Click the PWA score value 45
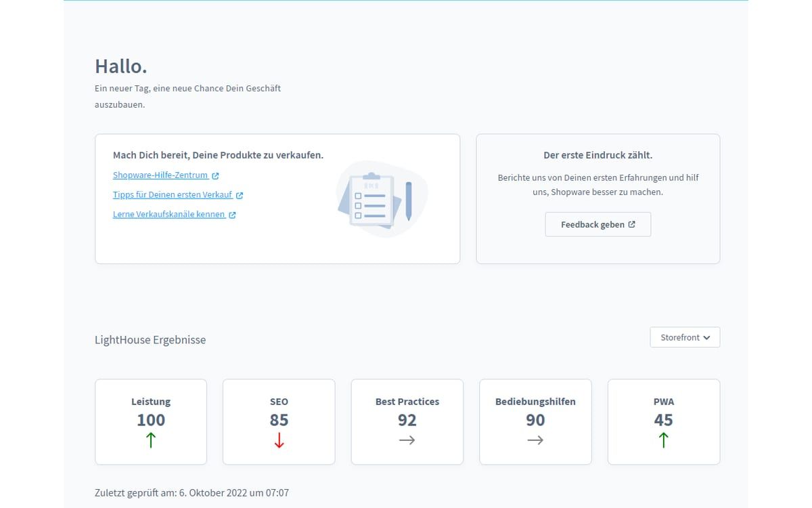Image resolution: width=812 pixels, height=508 pixels. click(664, 420)
